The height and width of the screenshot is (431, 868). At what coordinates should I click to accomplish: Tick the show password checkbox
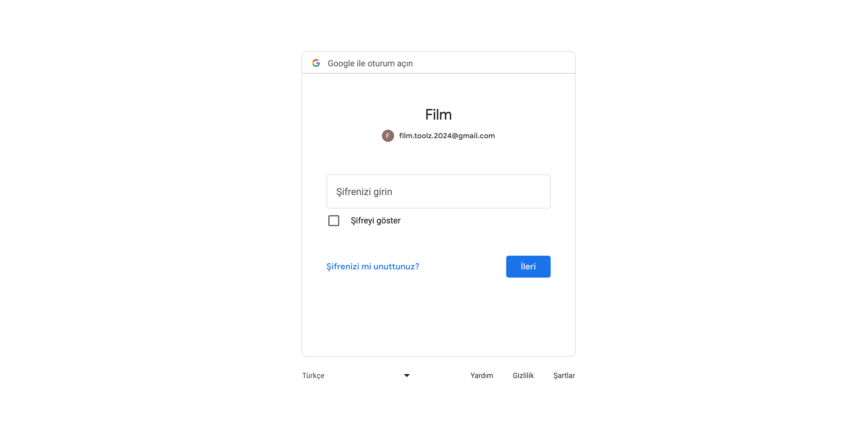tap(333, 221)
